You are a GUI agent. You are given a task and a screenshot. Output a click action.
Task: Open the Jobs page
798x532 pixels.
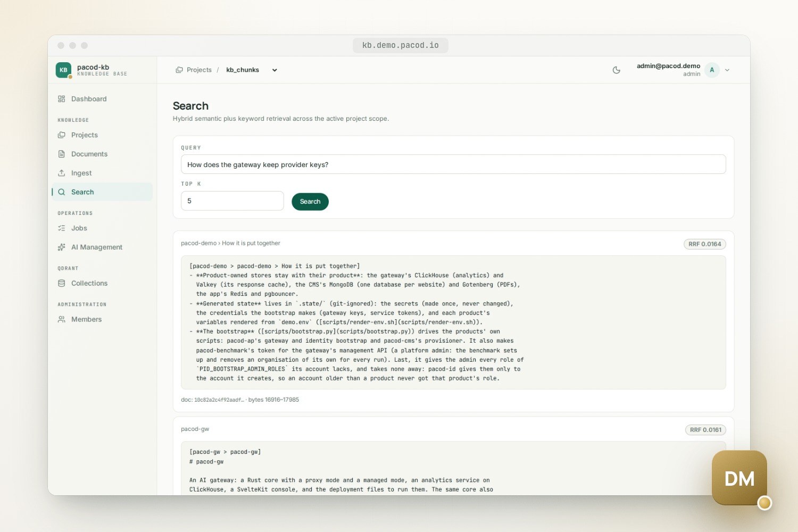[102, 228]
